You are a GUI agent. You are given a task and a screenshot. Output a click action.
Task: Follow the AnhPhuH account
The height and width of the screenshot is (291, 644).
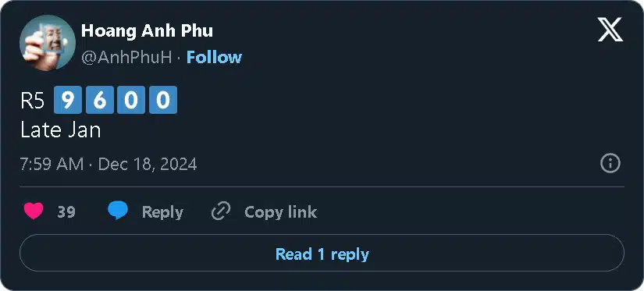pos(214,58)
